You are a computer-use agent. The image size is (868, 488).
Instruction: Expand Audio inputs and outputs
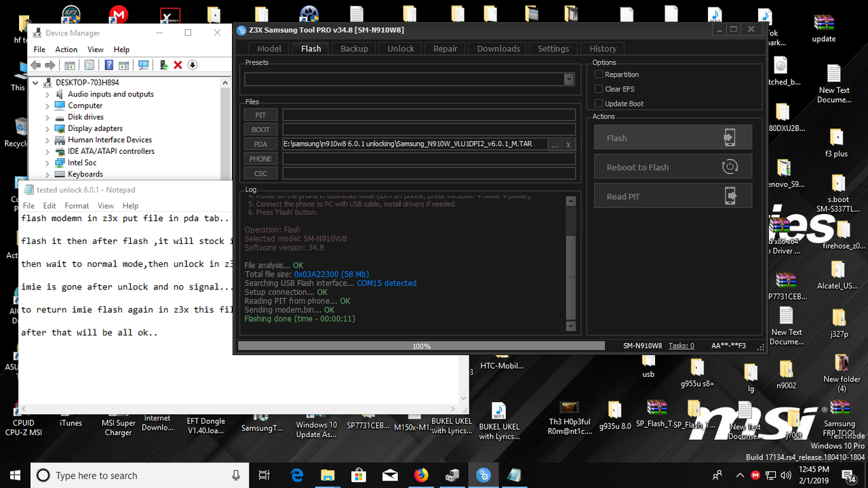[x=47, y=94]
